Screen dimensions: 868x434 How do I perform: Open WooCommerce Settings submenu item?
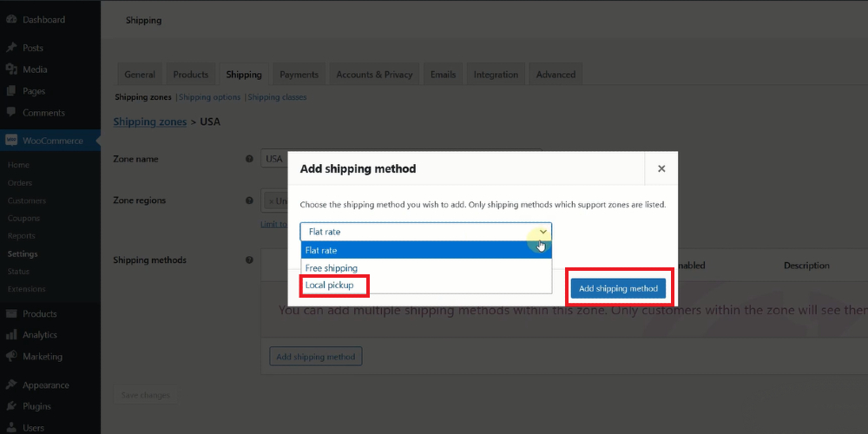tap(23, 254)
